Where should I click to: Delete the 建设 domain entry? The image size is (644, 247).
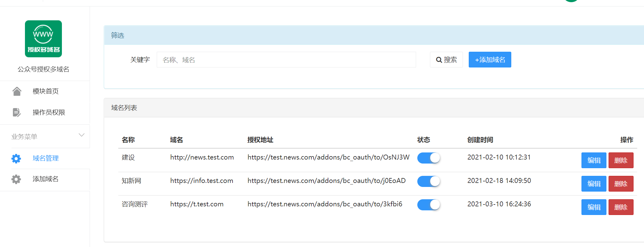621,160
